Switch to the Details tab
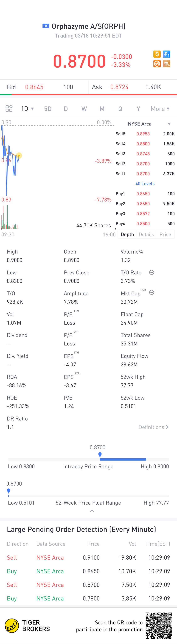The width and height of the screenshot is (177, 644). tap(146, 235)
